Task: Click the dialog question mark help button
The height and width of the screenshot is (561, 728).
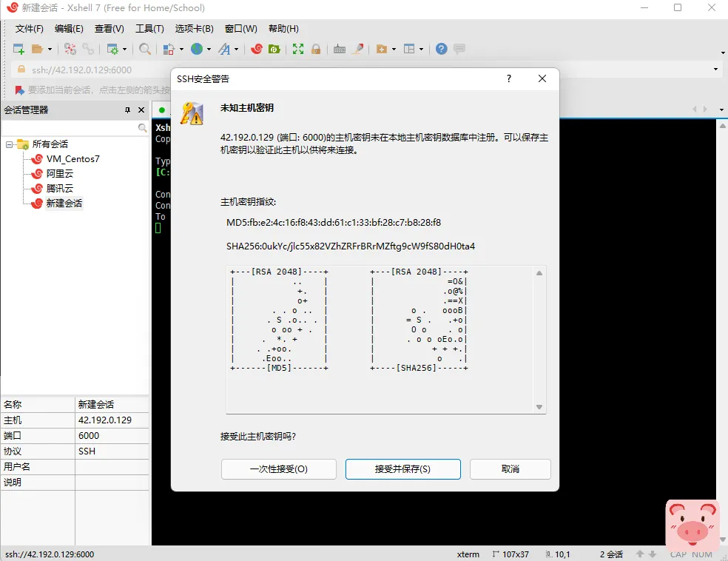Action: [x=509, y=78]
